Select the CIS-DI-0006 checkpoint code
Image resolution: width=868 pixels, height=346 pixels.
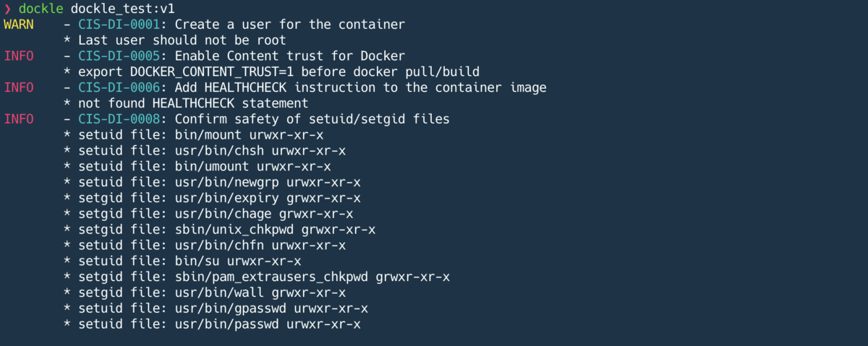coord(119,87)
